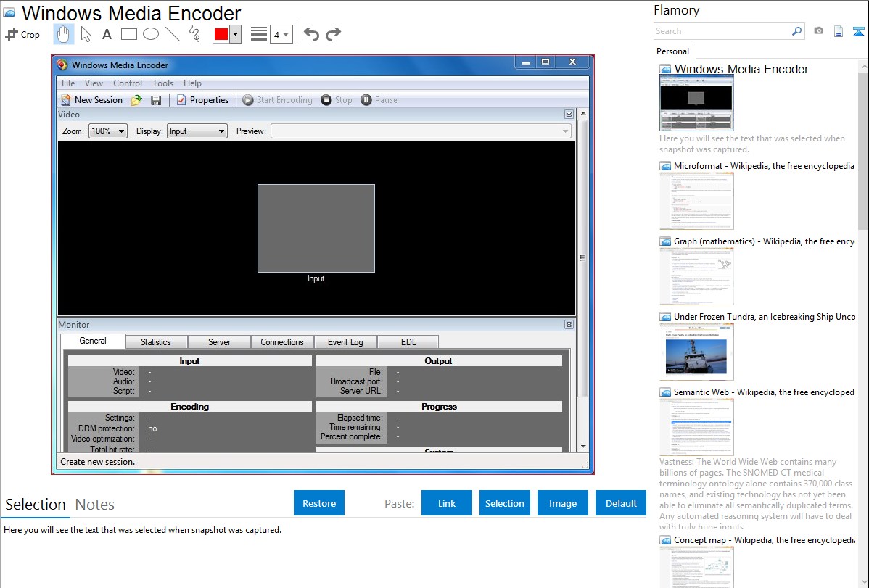This screenshot has height=588, width=869.
Task: Open the Zoom 100% dropdown
Action: click(108, 131)
